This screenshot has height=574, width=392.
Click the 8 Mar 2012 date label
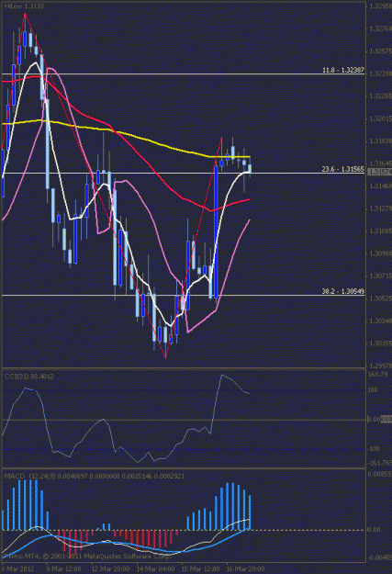(x=18, y=568)
